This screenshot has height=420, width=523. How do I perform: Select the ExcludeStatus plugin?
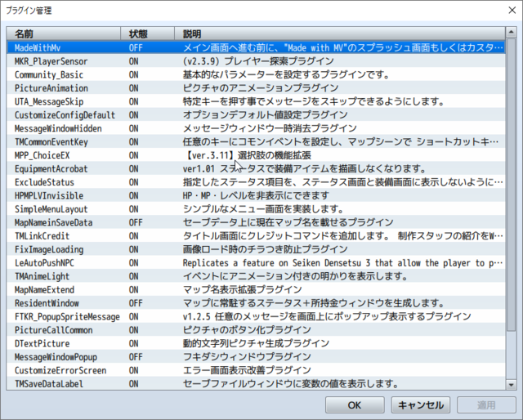pyautogui.click(x=256, y=182)
